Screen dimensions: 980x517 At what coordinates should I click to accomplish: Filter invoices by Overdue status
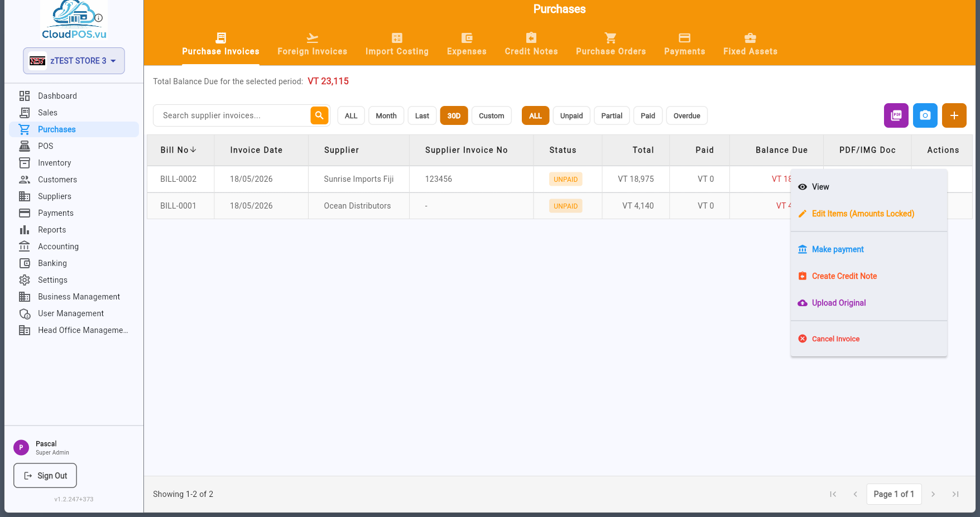[687, 116]
